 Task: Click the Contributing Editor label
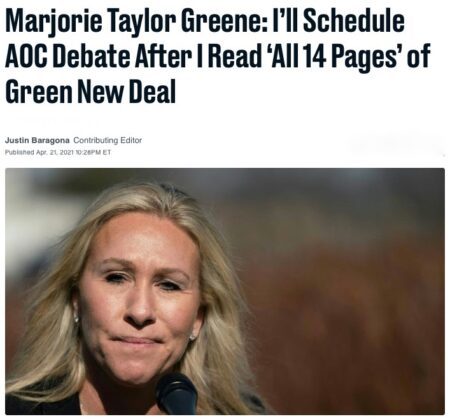(x=107, y=140)
